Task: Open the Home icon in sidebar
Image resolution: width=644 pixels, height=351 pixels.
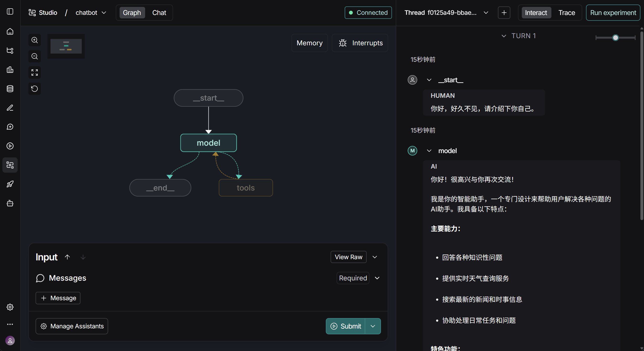Action: tap(10, 31)
